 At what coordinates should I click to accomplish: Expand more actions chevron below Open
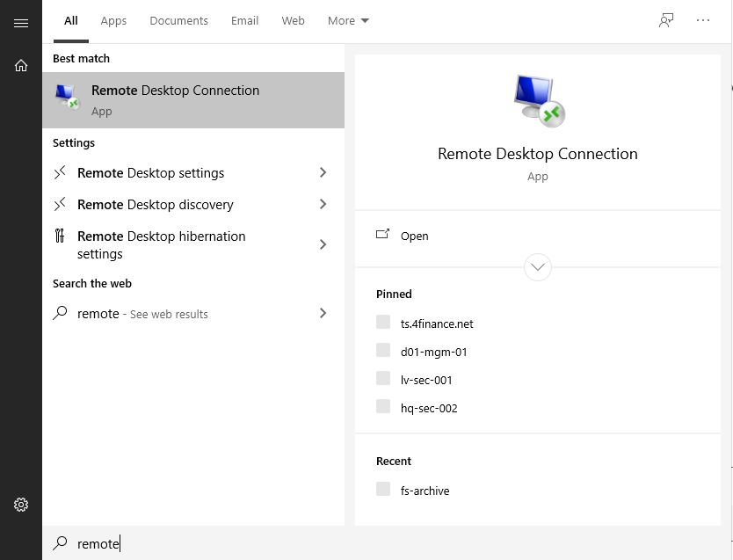(x=538, y=267)
